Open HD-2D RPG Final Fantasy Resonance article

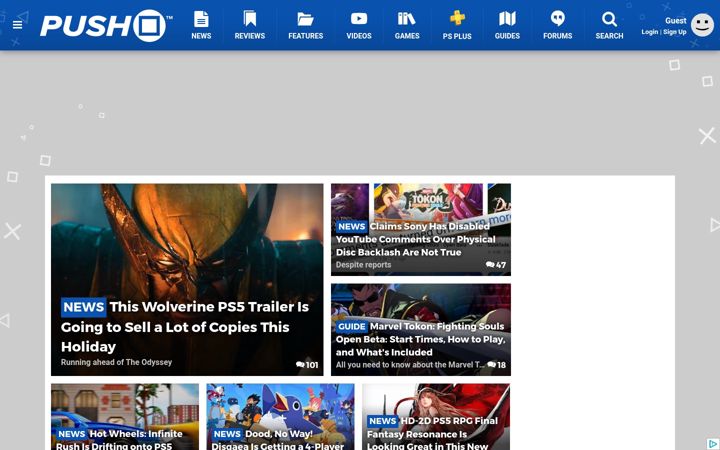(432, 433)
